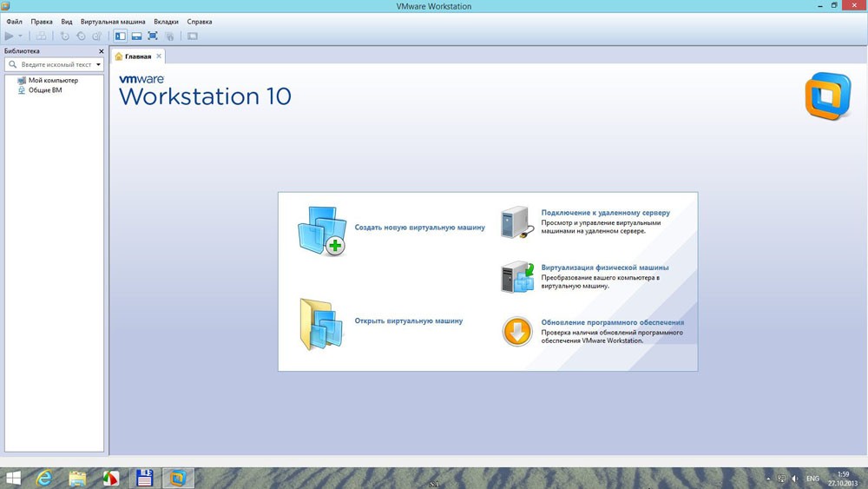
Task: Click the Take Snapshot toolbar icon
Action: (x=65, y=36)
